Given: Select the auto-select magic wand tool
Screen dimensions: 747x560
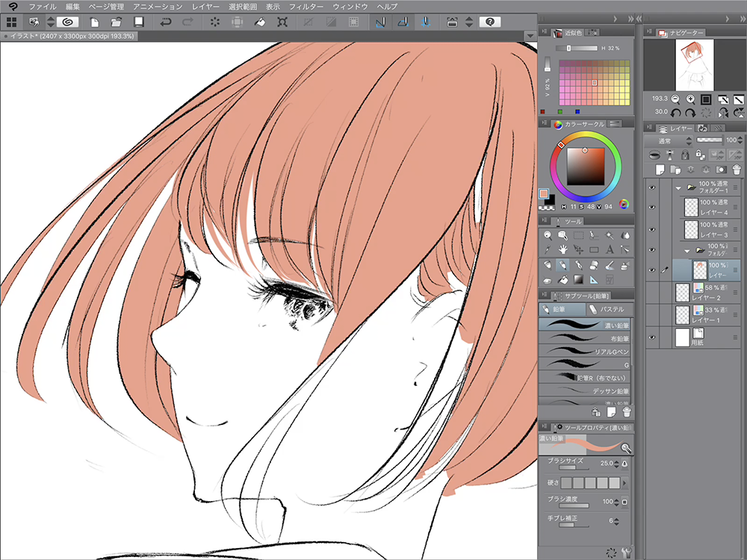Looking at the screenshot, I should point(610,235).
